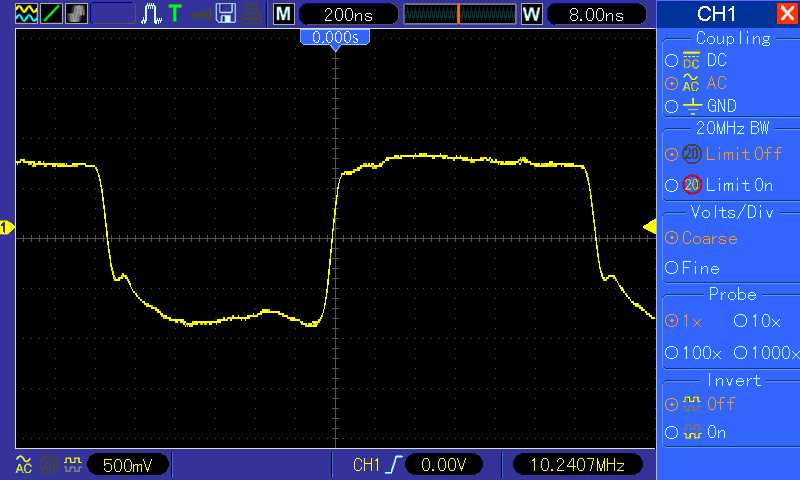The height and width of the screenshot is (480, 800).
Task: Select Fine Volts/Div adjustment
Action: [671, 268]
